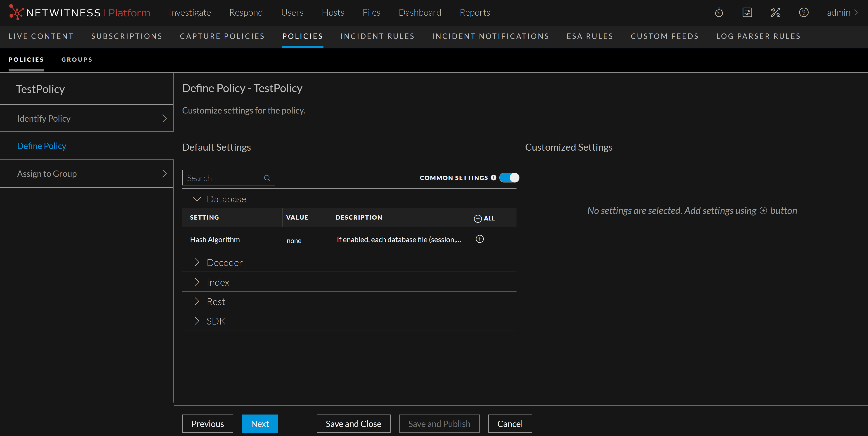Click the Next button

click(x=260, y=424)
